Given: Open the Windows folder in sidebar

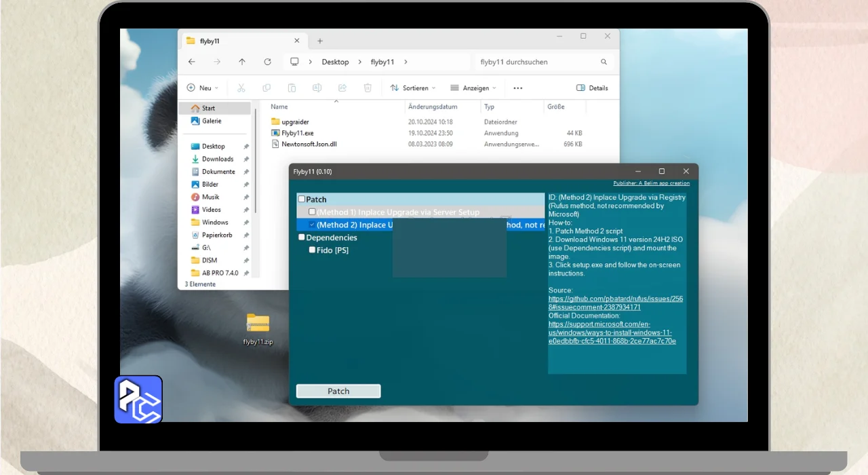Looking at the screenshot, I should pyautogui.click(x=216, y=223).
